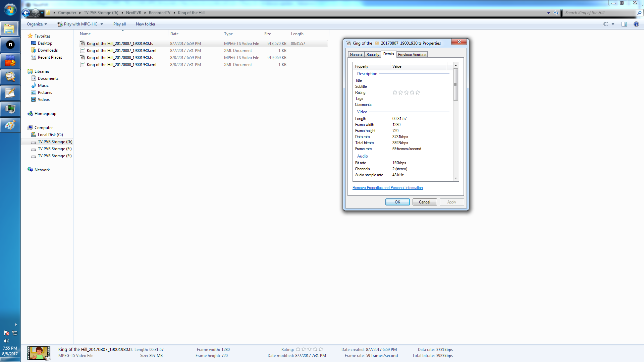This screenshot has height=362, width=644.
Task: Set rating to one star in Properties
Action: 395,93
